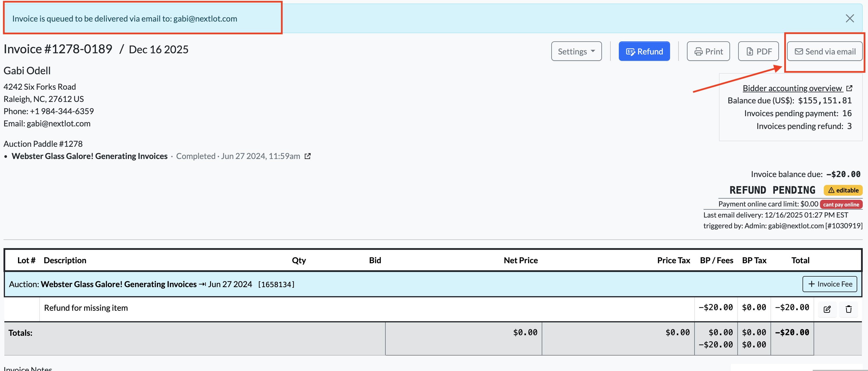Viewport: 868px width, 371px height.
Task: Click phone number +1 984-344-6359
Action: click(x=62, y=111)
